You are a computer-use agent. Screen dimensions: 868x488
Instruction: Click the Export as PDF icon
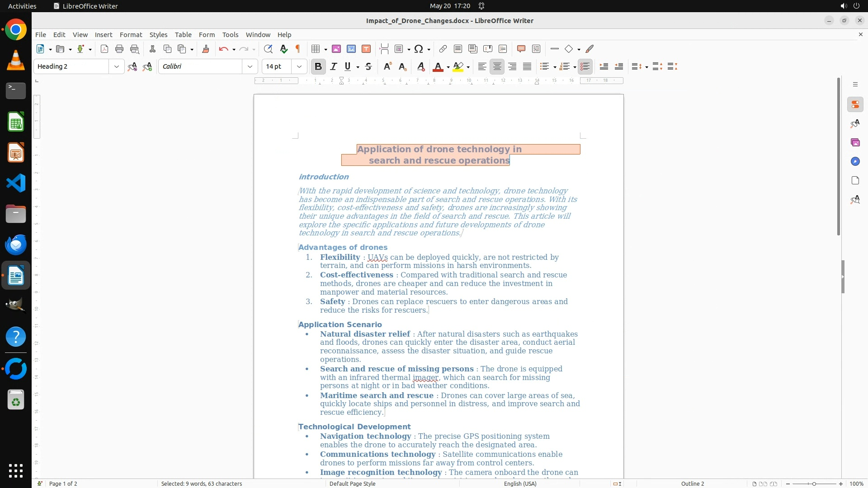click(x=104, y=49)
